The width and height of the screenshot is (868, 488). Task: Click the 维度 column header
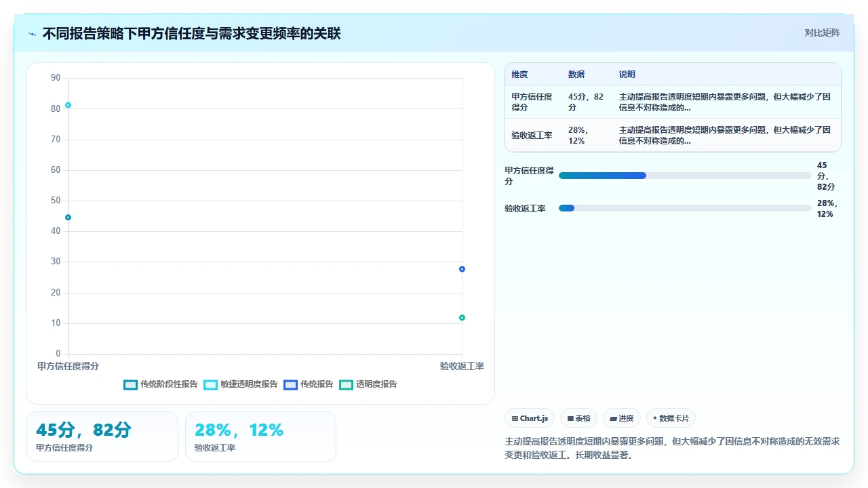[x=519, y=75]
